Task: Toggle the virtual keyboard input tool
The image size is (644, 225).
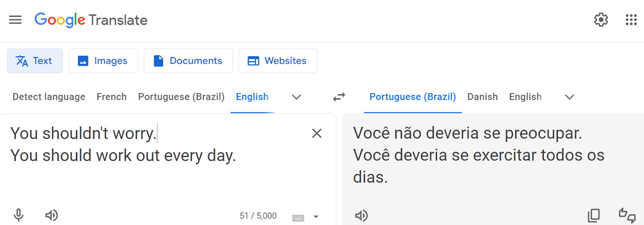Action: (x=298, y=217)
